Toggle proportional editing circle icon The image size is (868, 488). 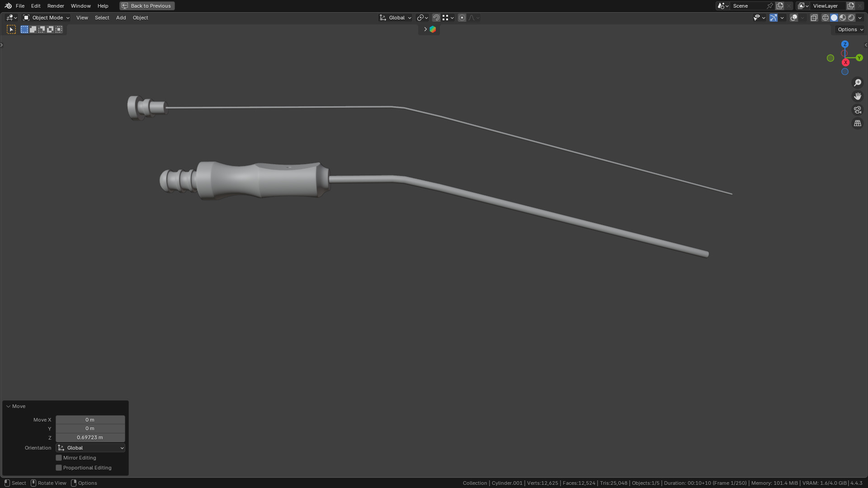point(462,18)
